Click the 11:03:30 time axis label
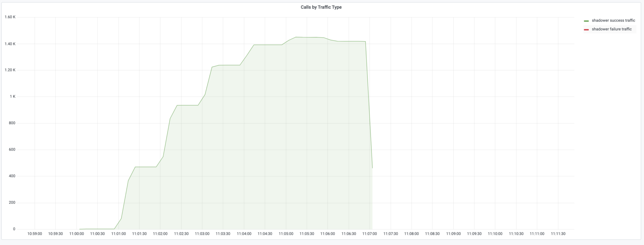Screen dimensions: 644x245 click(223, 234)
